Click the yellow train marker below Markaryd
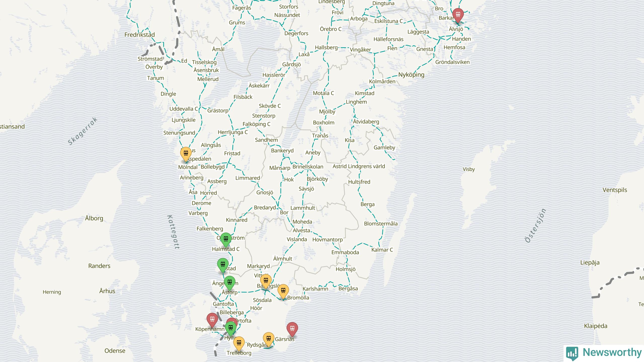The height and width of the screenshot is (362, 644). point(266,281)
